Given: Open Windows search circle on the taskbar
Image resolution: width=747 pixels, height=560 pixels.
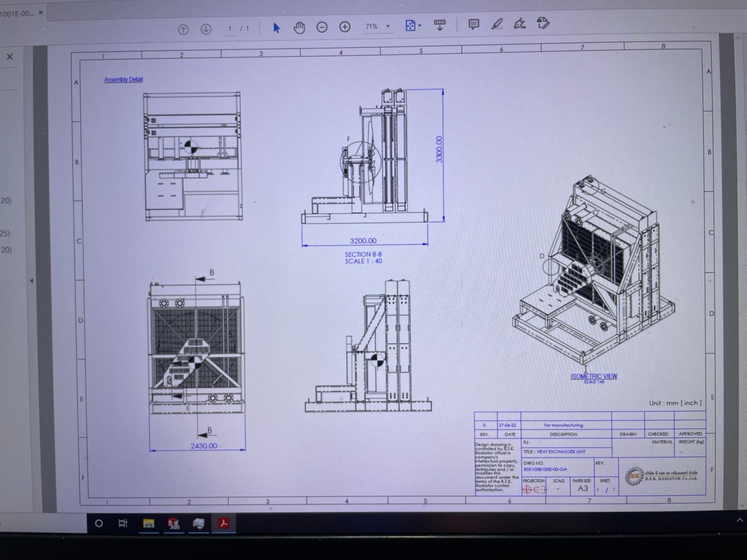Looking at the screenshot, I should pyautogui.click(x=99, y=523).
